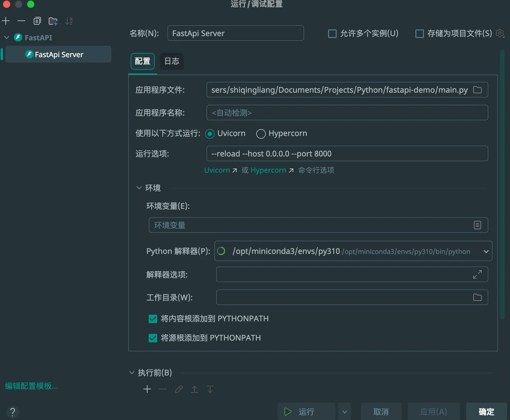Create a new configuration folder

[x=53, y=21]
